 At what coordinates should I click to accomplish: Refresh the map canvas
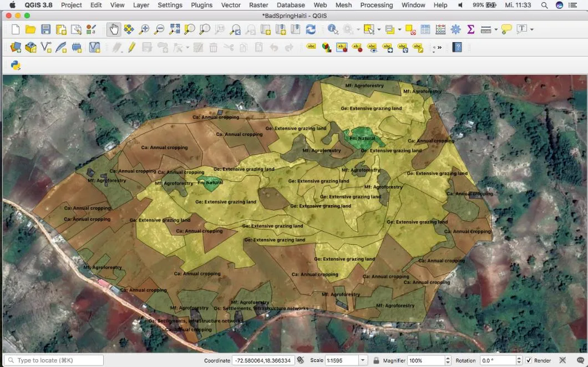pos(311,29)
